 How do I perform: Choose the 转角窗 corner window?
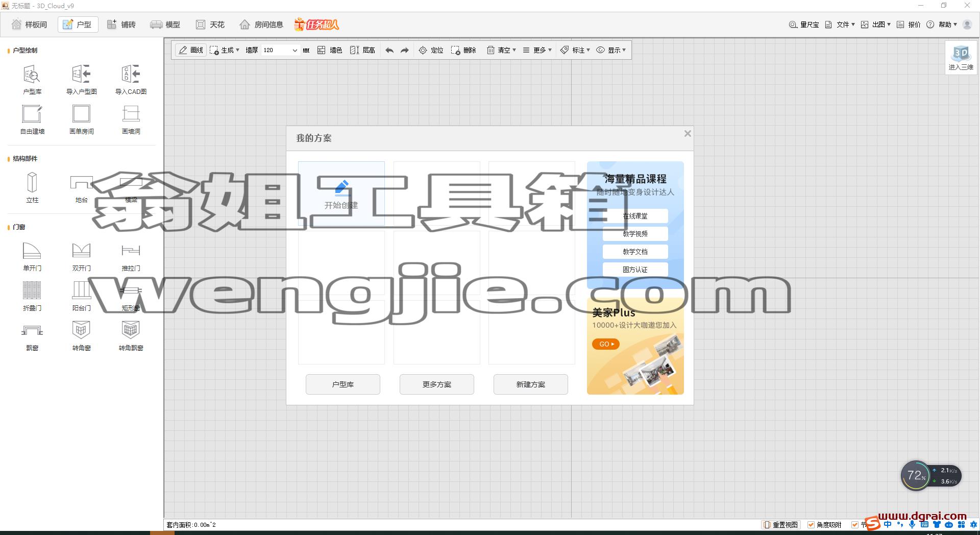click(x=81, y=336)
